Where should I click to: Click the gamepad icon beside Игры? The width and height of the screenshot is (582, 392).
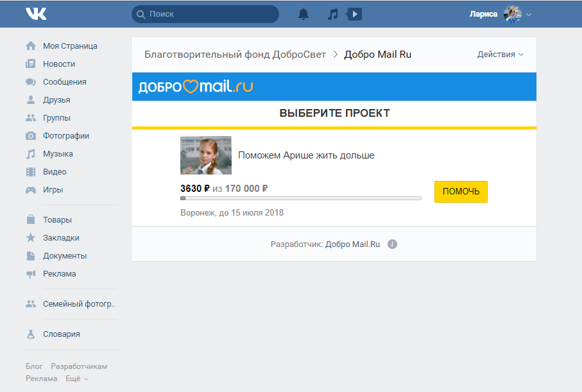point(31,190)
